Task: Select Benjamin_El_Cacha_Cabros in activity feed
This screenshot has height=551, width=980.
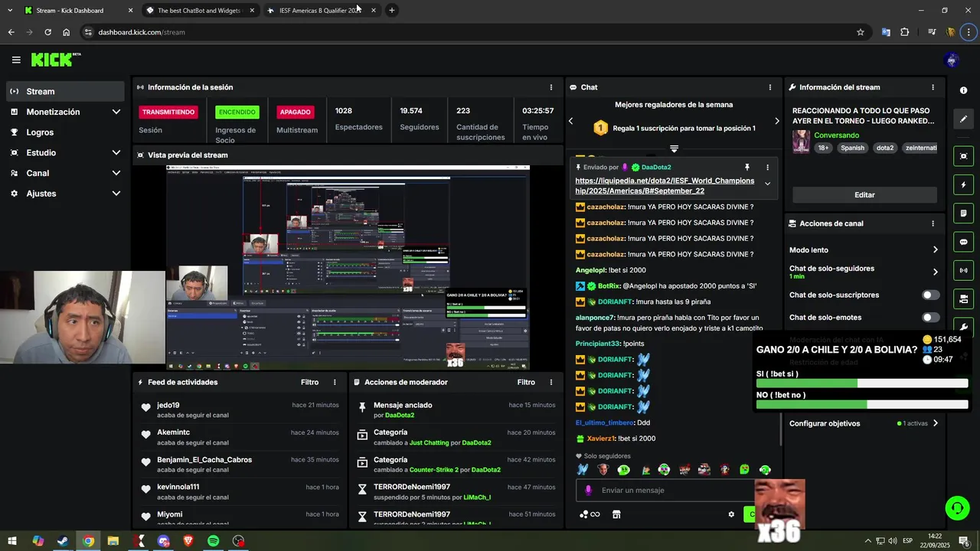Action: (x=204, y=460)
